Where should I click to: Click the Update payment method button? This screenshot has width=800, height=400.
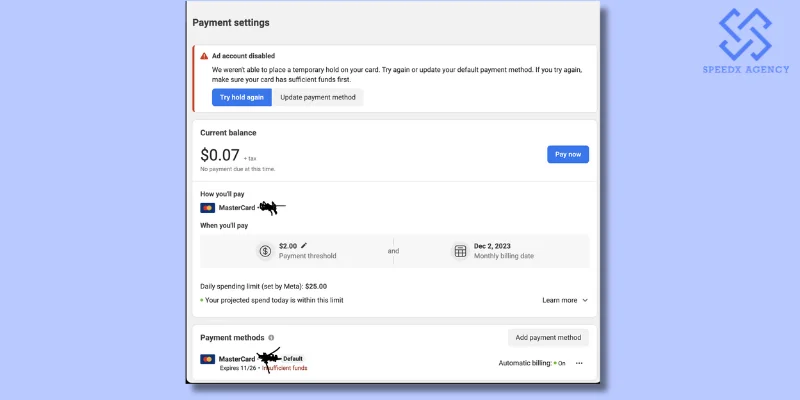tap(319, 97)
